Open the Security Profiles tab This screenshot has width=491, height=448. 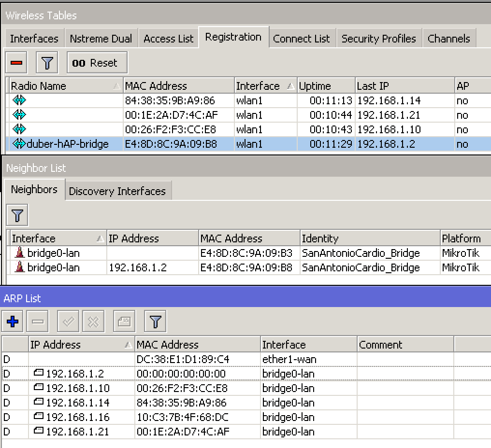(378, 39)
